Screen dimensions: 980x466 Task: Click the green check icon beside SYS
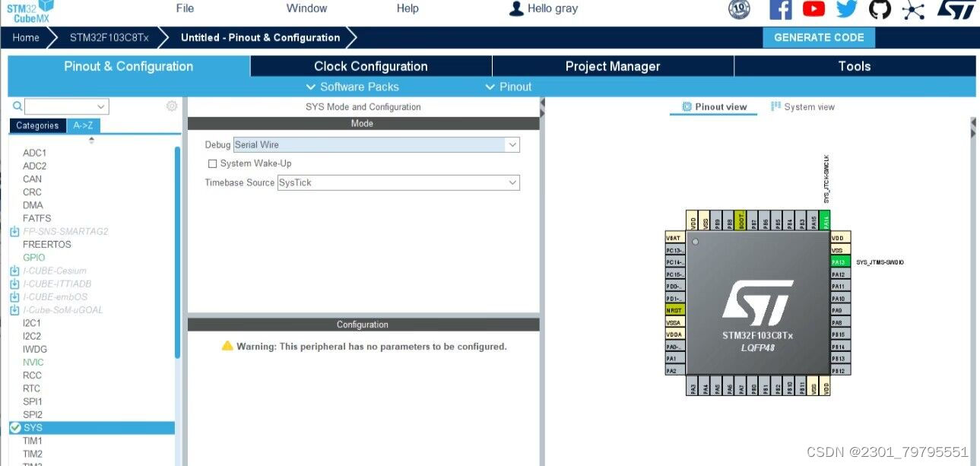(x=15, y=428)
